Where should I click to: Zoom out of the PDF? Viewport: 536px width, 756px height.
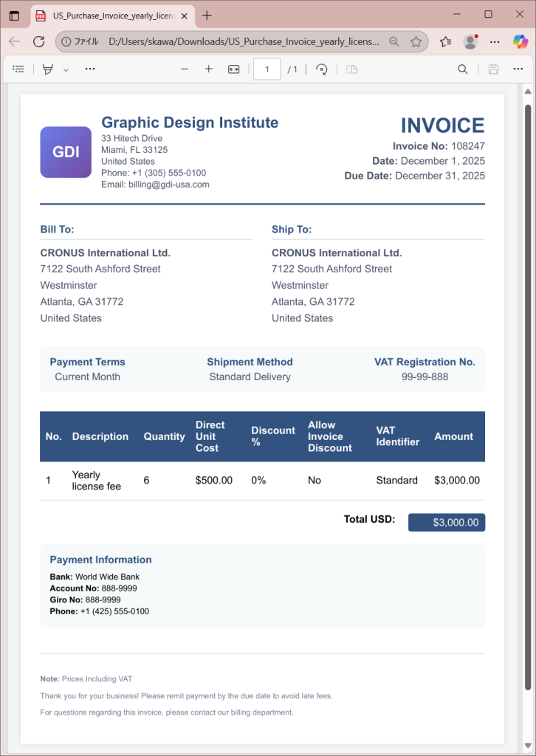coord(184,69)
